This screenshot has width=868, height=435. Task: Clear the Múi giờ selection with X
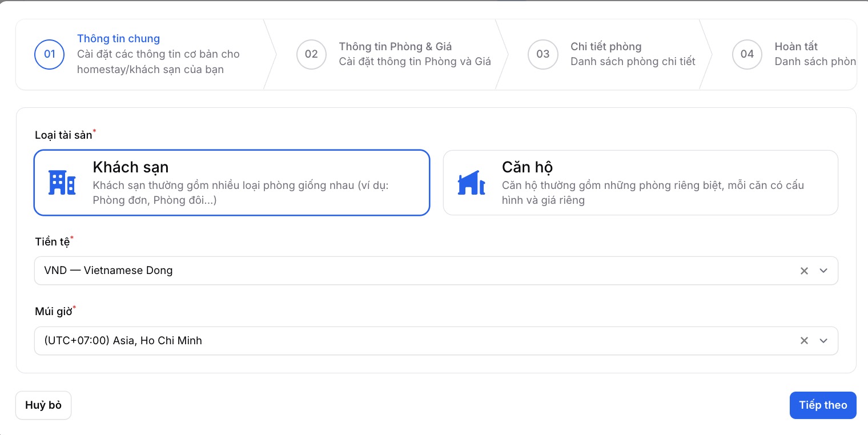point(804,341)
